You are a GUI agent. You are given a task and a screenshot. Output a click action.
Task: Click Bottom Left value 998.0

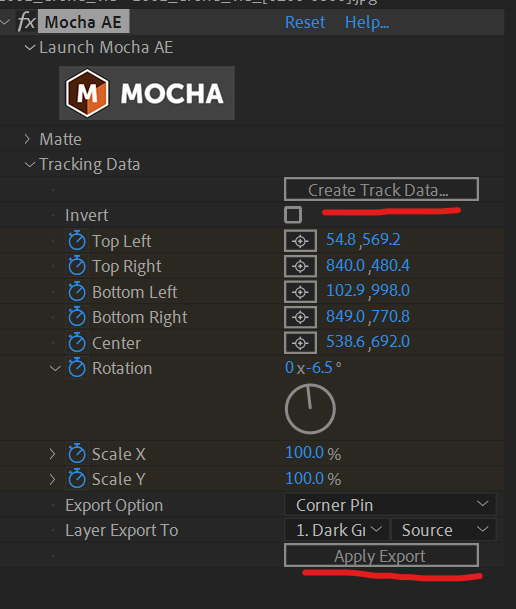[390, 291]
